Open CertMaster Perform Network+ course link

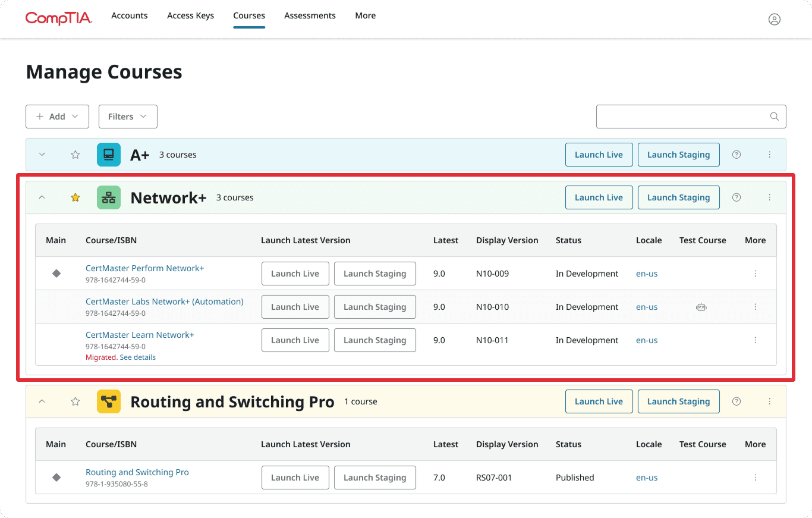[x=144, y=268]
